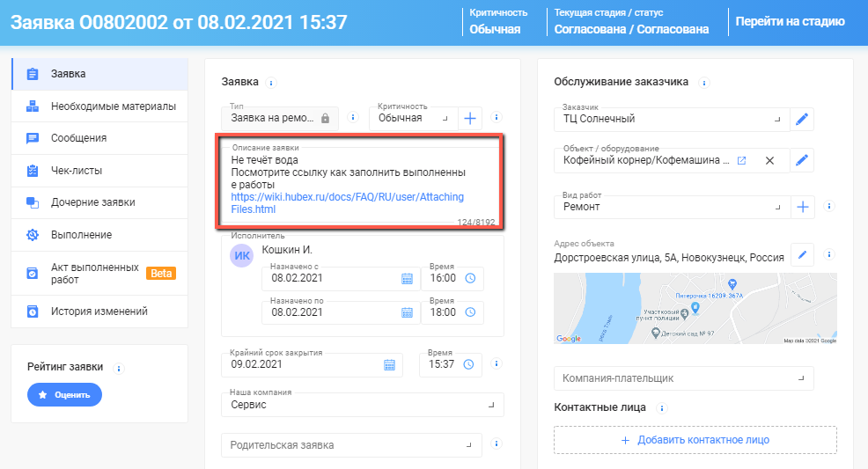Image resolution: width=868 pixels, height=469 pixels.
Task: Open the wiki.hubex.ru AttachingFiles link
Action: pos(347,203)
